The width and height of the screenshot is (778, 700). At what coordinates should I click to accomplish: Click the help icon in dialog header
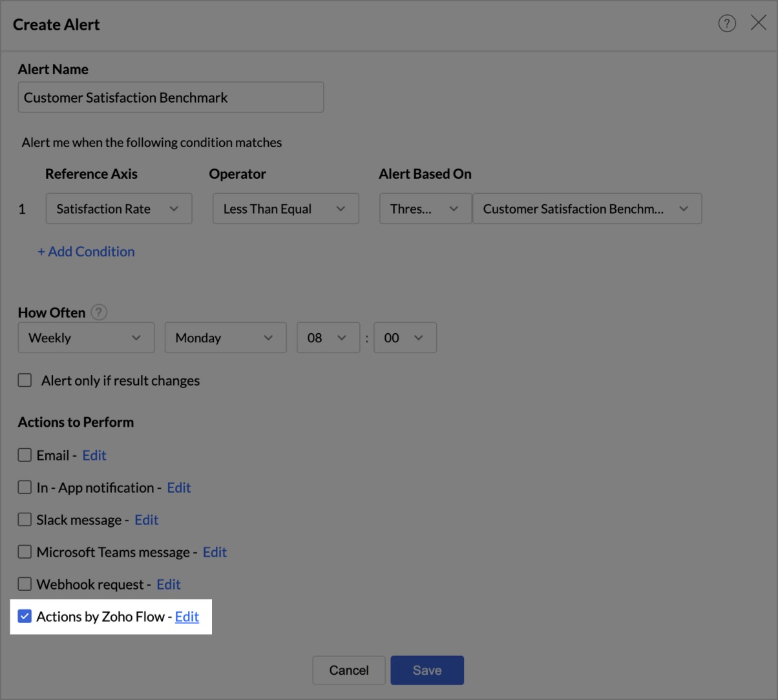point(727,24)
